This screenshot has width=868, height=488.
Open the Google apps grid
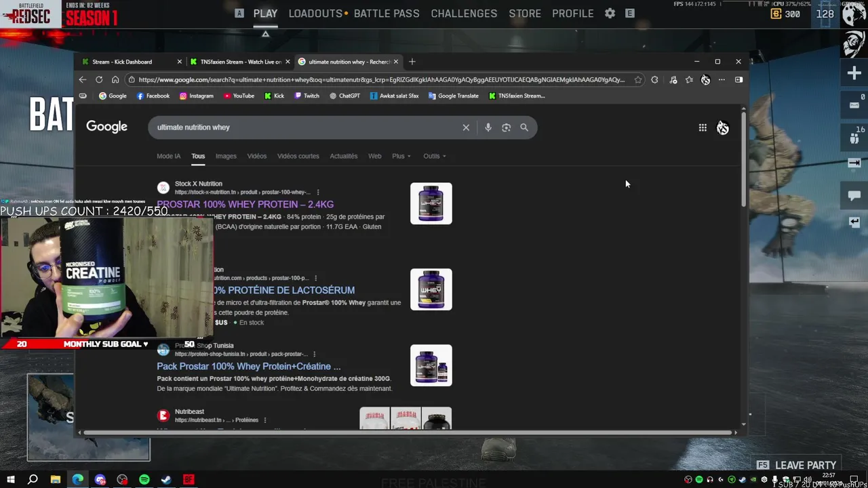pyautogui.click(x=703, y=127)
